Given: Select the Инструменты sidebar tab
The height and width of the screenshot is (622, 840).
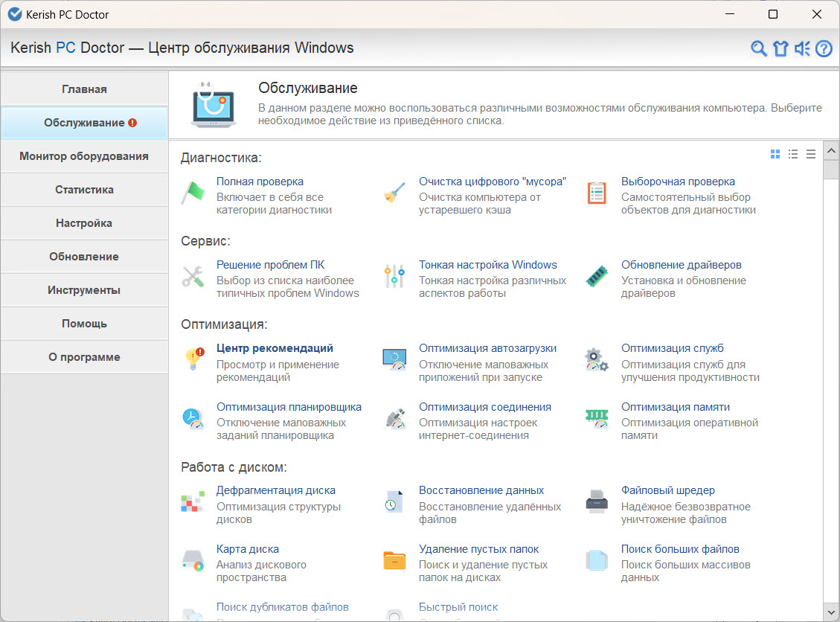Looking at the screenshot, I should (84, 290).
